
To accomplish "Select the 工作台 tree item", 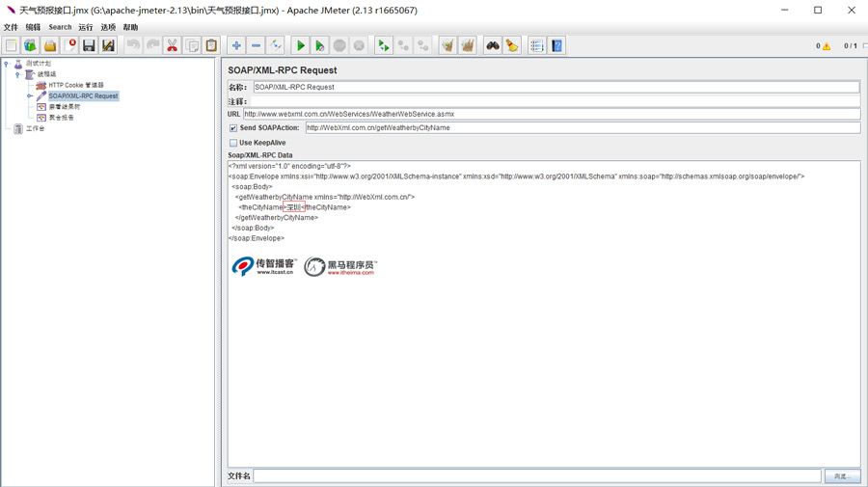I will click(35, 128).
